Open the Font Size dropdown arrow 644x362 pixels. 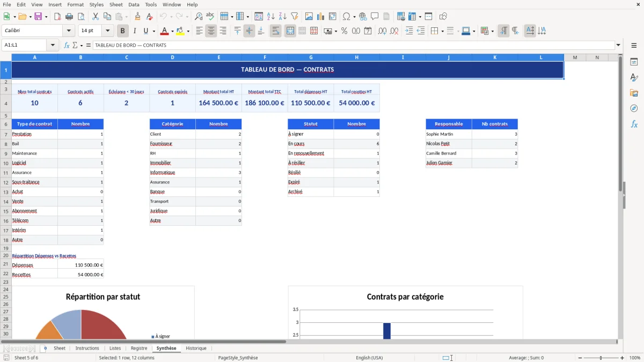(x=107, y=31)
